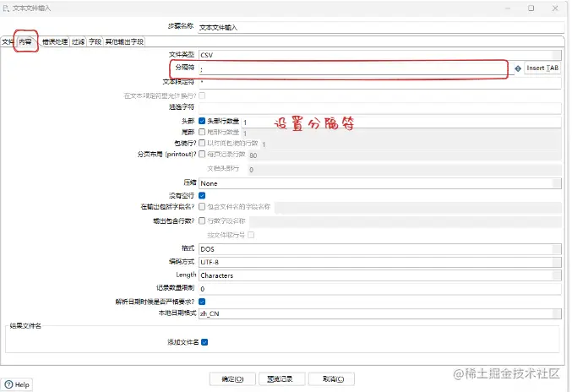
Task: Open the 压缩 None dropdown
Action: 379,183
